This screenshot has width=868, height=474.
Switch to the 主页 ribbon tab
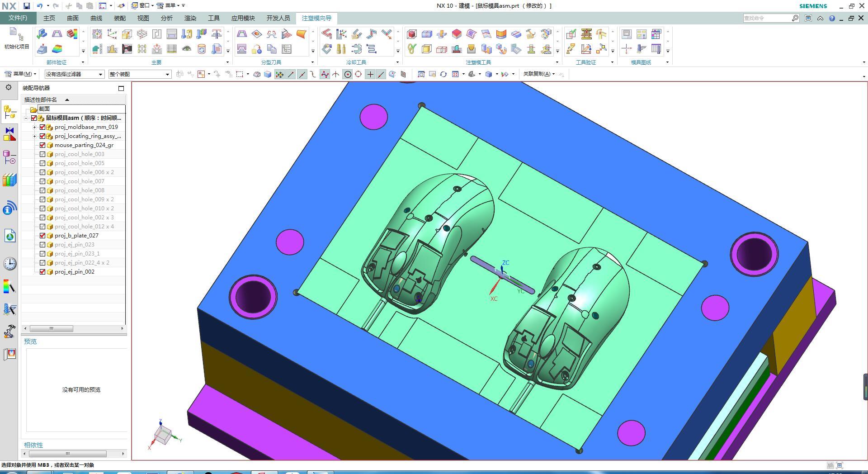pyautogui.click(x=49, y=18)
